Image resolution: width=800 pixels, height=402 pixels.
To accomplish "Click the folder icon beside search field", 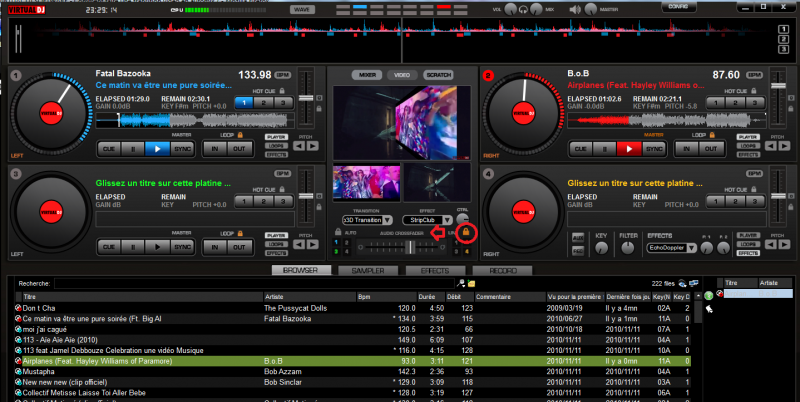I will [x=470, y=283].
